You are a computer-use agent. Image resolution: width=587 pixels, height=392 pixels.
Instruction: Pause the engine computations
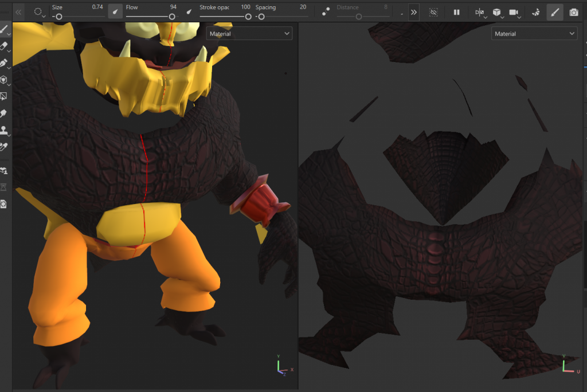click(x=456, y=13)
